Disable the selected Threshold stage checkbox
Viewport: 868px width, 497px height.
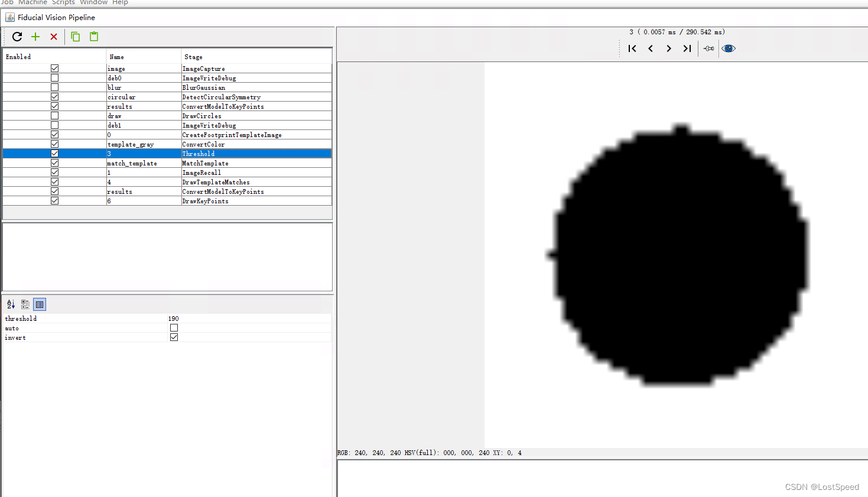(x=54, y=154)
